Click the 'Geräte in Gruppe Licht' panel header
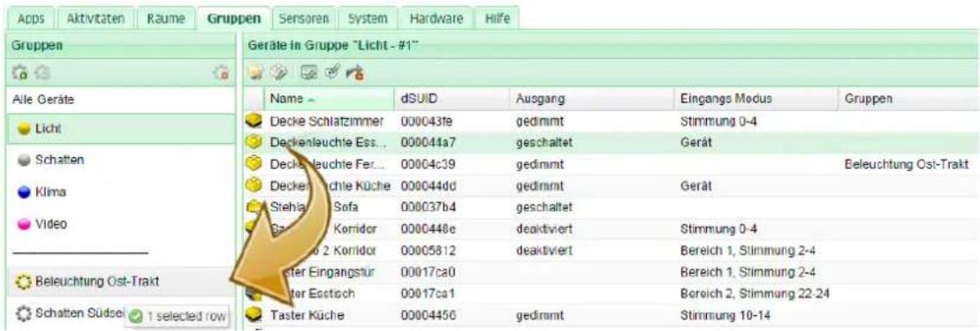Image resolution: width=980 pixels, height=331 pixels. coord(610,46)
